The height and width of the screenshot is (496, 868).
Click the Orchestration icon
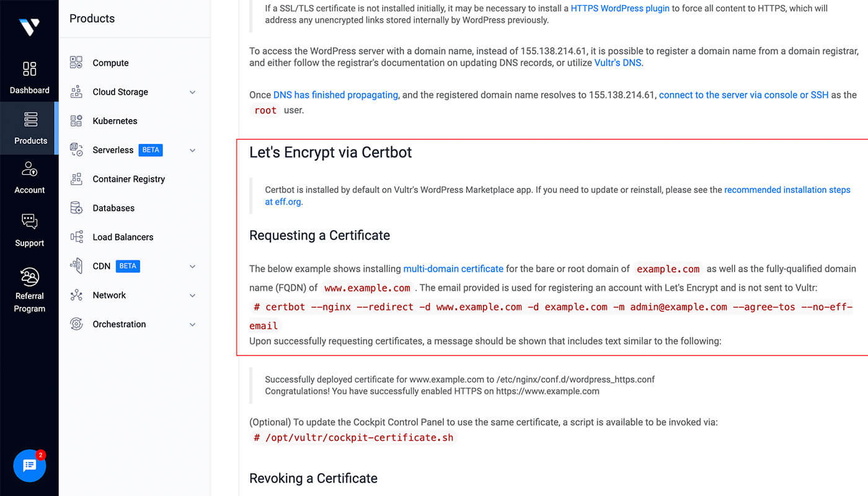pyautogui.click(x=76, y=324)
